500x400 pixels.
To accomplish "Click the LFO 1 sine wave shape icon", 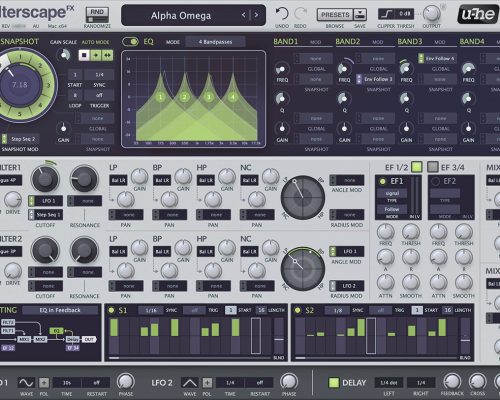I will [26, 382].
